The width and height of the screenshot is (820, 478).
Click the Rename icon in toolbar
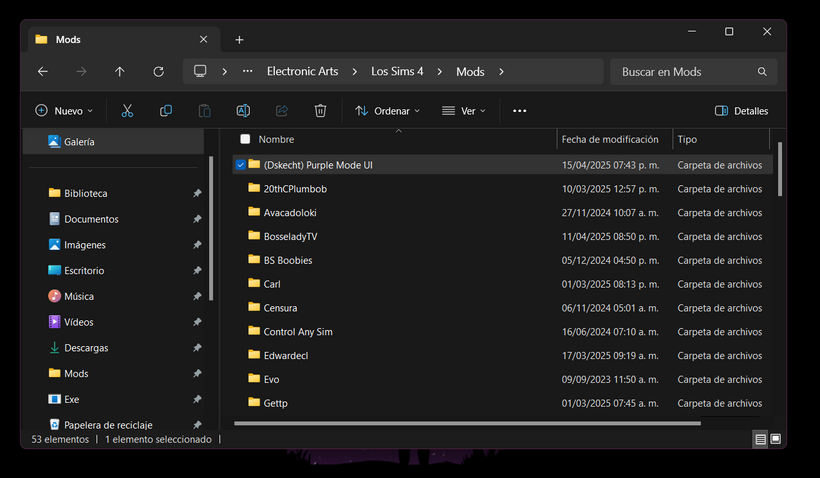click(243, 111)
